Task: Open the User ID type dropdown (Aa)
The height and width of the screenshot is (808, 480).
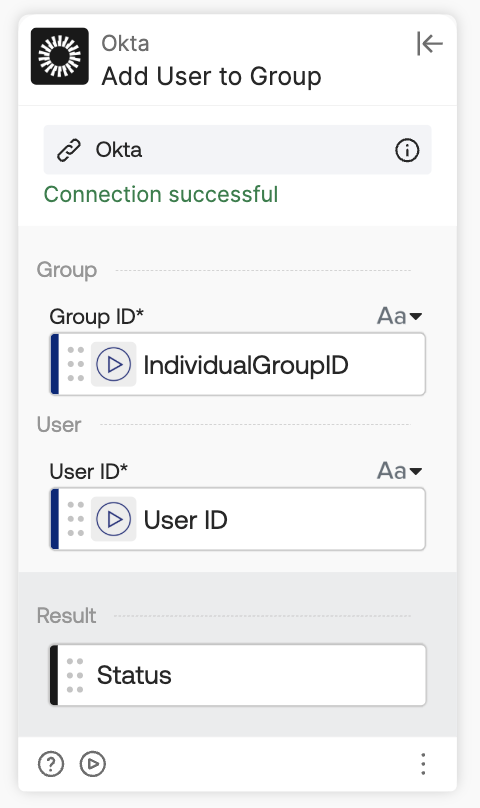Action: pos(400,470)
